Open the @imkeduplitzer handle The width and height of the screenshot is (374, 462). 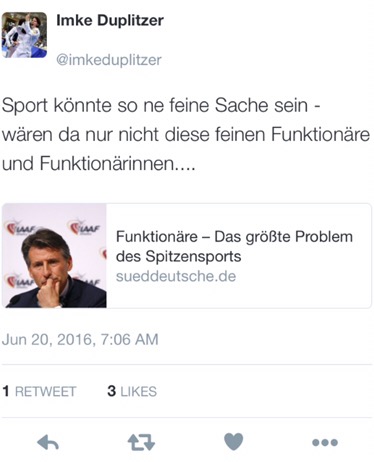[109, 60]
